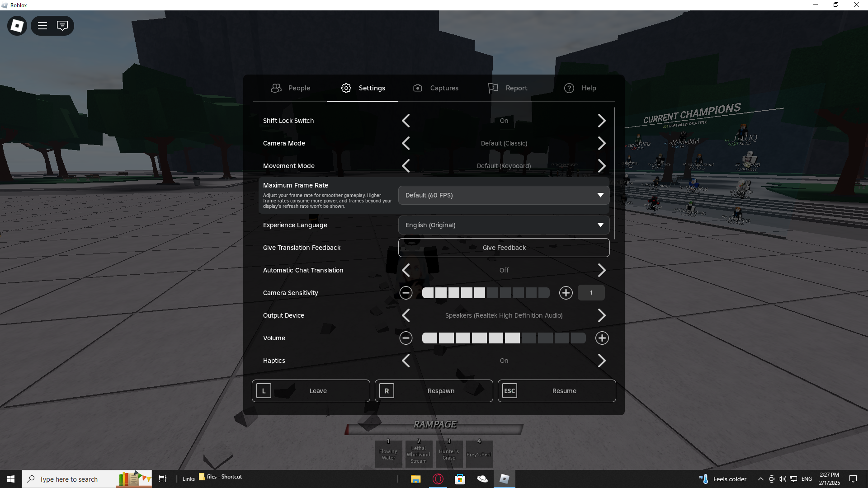This screenshot has width=868, height=488.
Task: Toggle Haptics using the left arrow
Action: [x=406, y=361]
